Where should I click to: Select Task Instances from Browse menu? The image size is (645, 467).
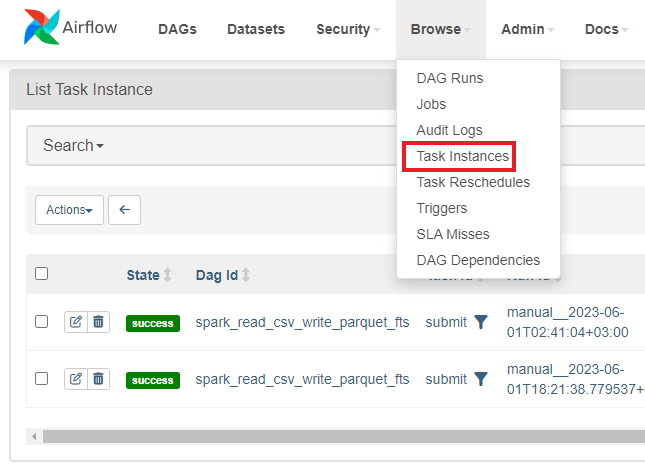click(462, 156)
